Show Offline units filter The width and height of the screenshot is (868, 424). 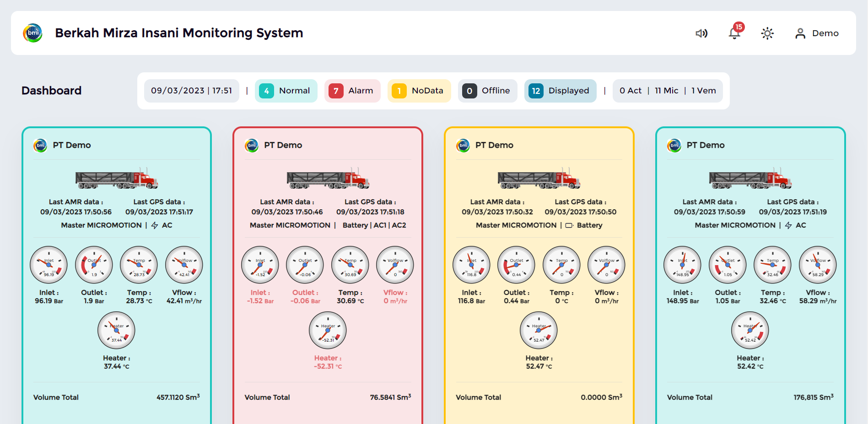click(487, 91)
